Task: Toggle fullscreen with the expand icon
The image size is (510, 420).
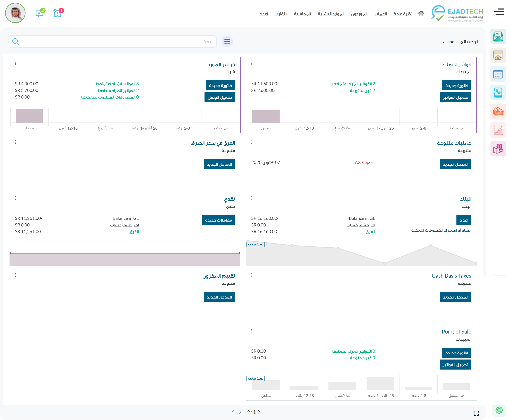Action: tap(476, 413)
